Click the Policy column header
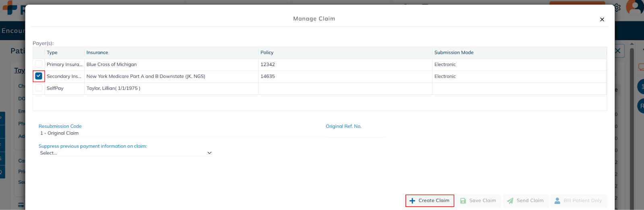This screenshot has height=210, width=644. pos(266,52)
